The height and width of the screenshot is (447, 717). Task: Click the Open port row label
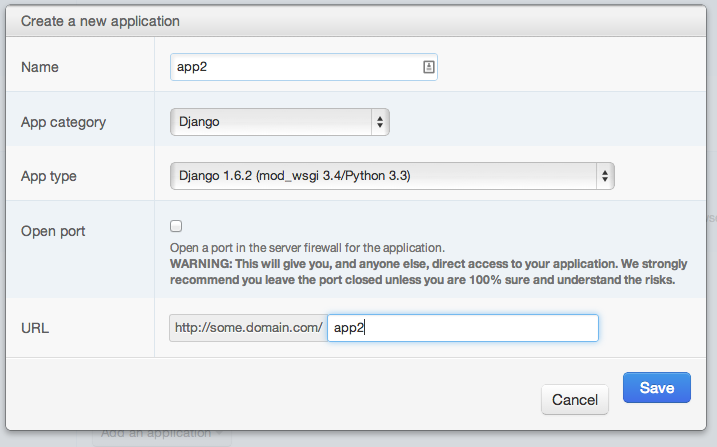point(53,231)
